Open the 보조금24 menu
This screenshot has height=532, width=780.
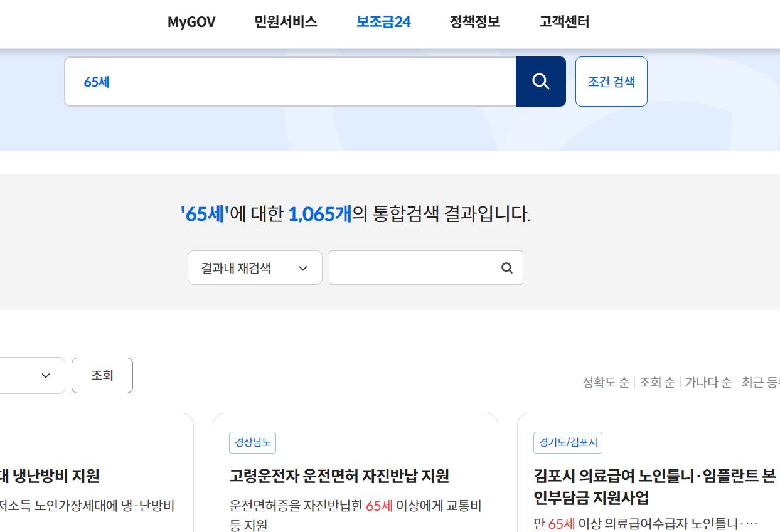click(x=383, y=22)
